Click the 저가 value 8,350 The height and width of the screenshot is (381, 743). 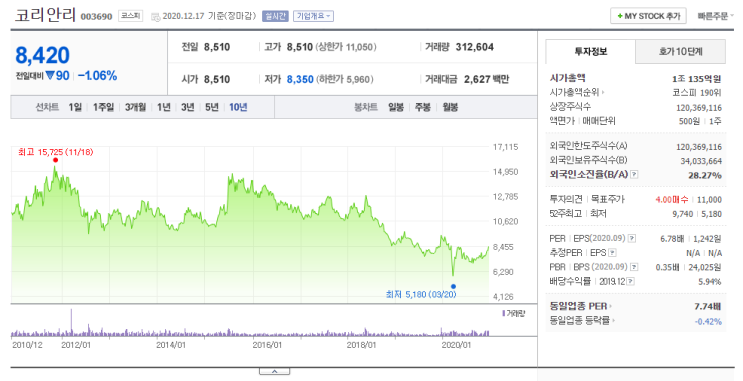(x=300, y=79)
